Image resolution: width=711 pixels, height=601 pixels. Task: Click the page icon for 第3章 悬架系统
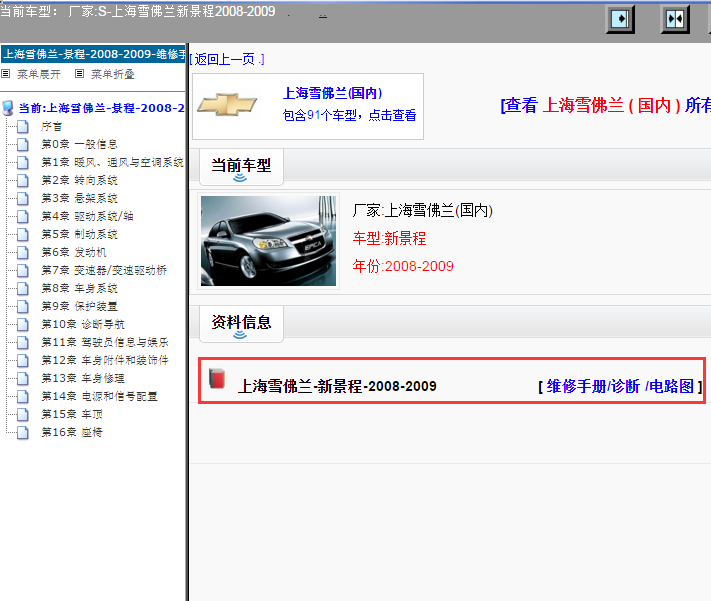coord(23,199)
